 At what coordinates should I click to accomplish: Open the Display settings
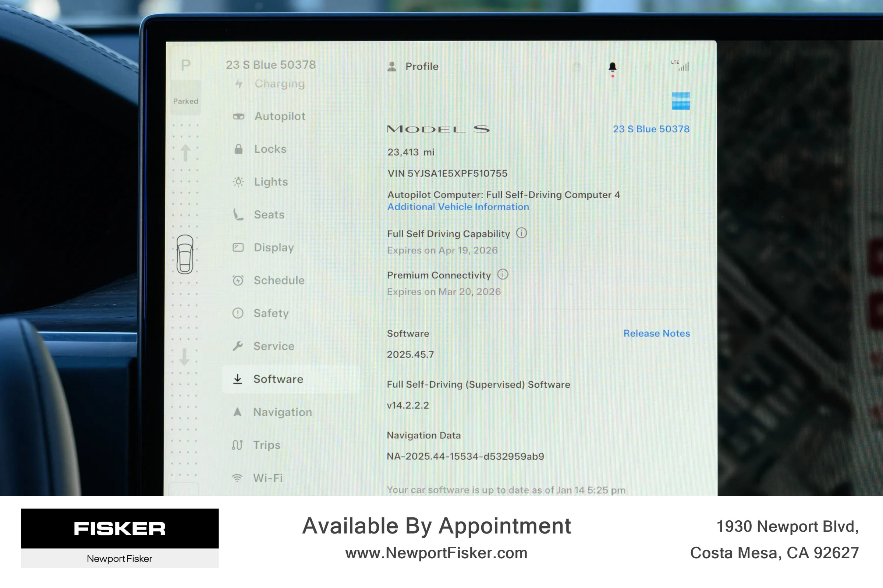[x=273, y=247]
